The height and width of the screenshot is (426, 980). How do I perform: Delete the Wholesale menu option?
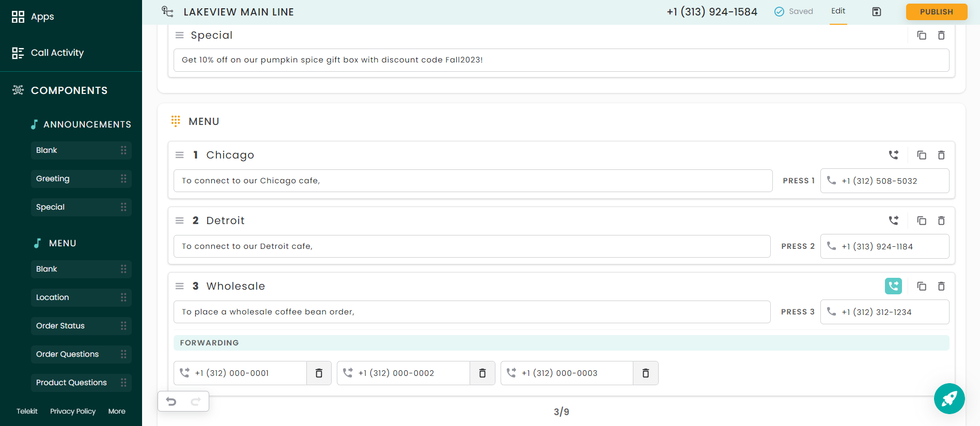coord(941,286)
